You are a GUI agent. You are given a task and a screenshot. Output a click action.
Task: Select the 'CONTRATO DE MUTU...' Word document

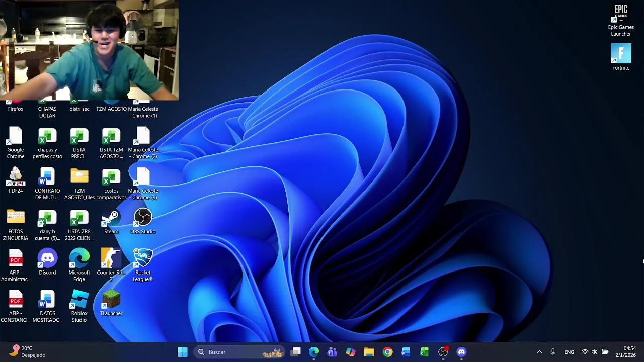[x=47, y=184]
